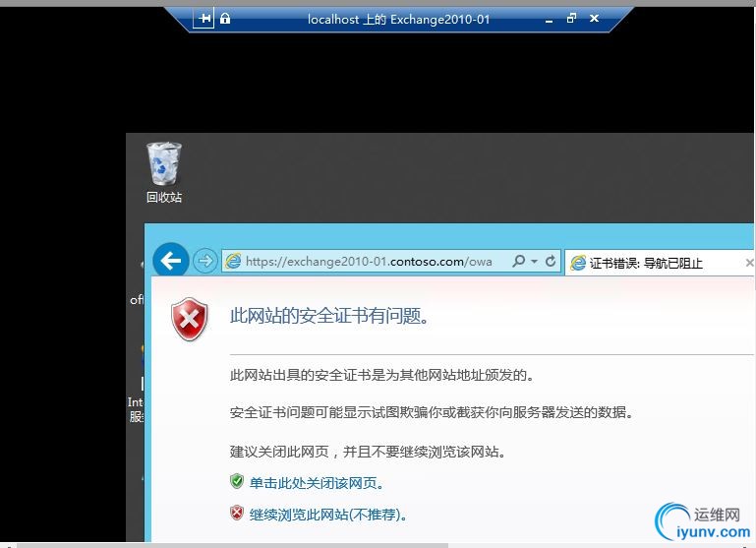This screenshot has height=548, width=756.
Task: Click the IE forward arrow button
Action: pyautogui.click(x=205, y=261)
